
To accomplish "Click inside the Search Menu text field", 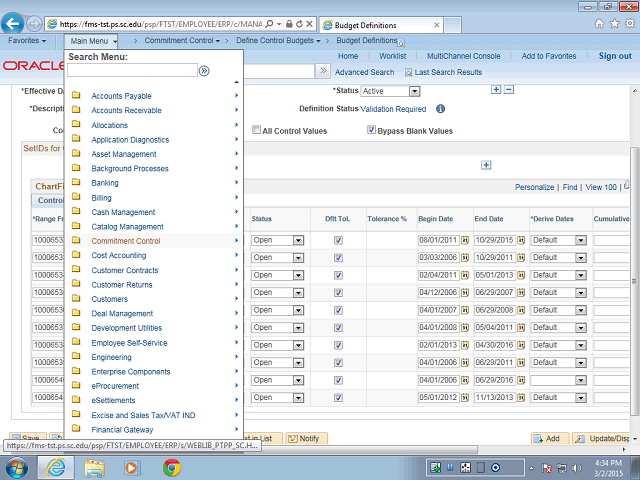I will click(x=132, y=71).
